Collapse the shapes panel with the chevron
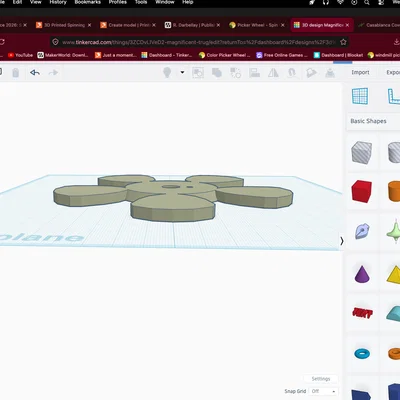400x400 pixels. (342, 241)
